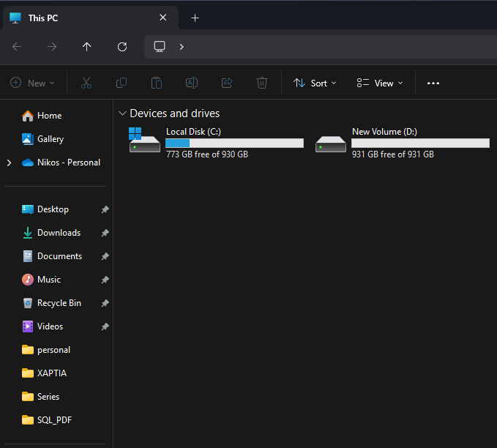Viewport: 497px width, 448px height.
Task: Click '773 GB free of 930 GB' text
Action: (x=207, y=154)
